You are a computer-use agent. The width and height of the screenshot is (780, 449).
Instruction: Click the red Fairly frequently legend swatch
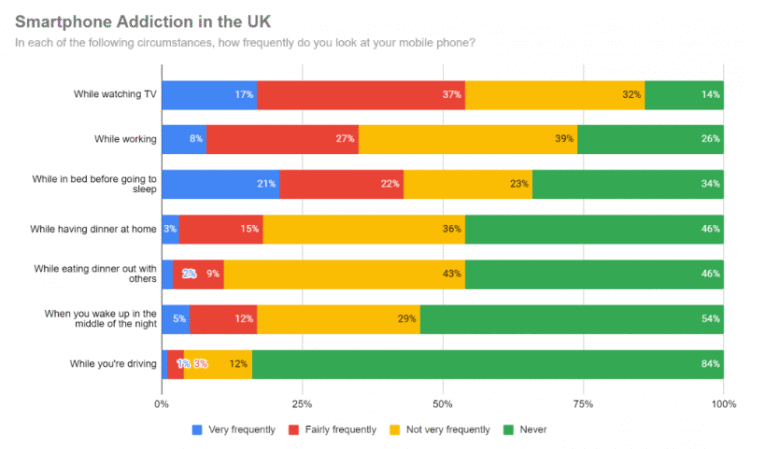294,430
